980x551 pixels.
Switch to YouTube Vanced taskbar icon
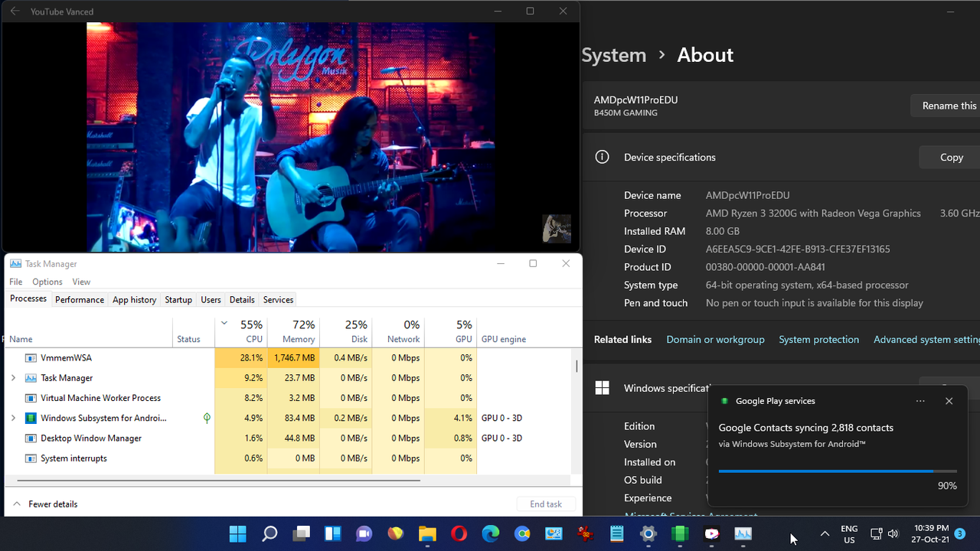click(x=712, y=533)
